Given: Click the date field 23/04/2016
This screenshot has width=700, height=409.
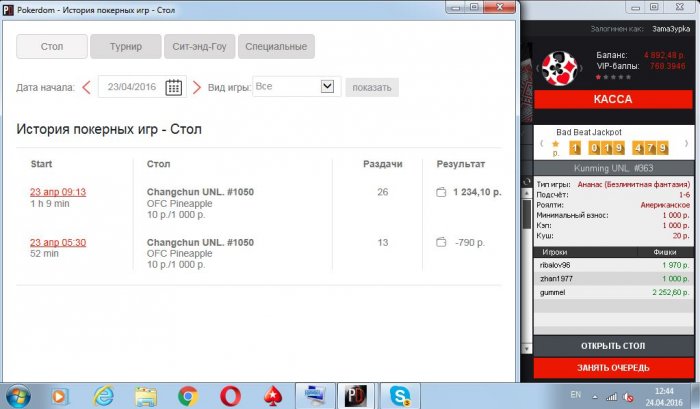Looking at the screenshot, I should click(x=132, y=87).
